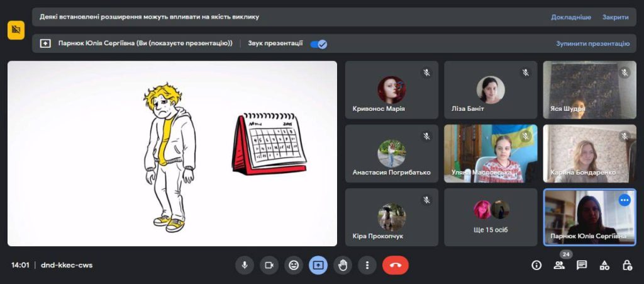The width and height of the screenshot is (644, 284).
Task: Open meeting details info icon
Action: coord(536,265)
